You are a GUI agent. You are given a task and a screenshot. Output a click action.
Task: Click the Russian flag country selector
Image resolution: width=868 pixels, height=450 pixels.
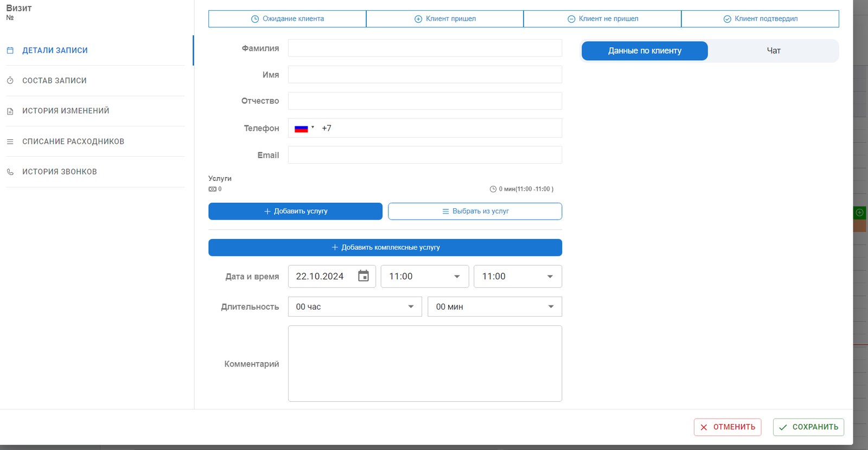point(304,128)
